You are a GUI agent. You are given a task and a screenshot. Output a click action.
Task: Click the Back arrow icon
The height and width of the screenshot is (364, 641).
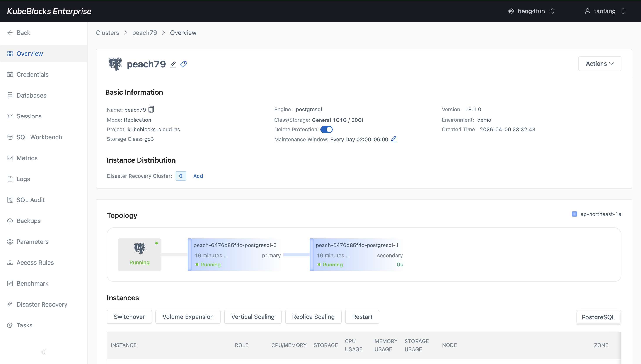point(10,32)
